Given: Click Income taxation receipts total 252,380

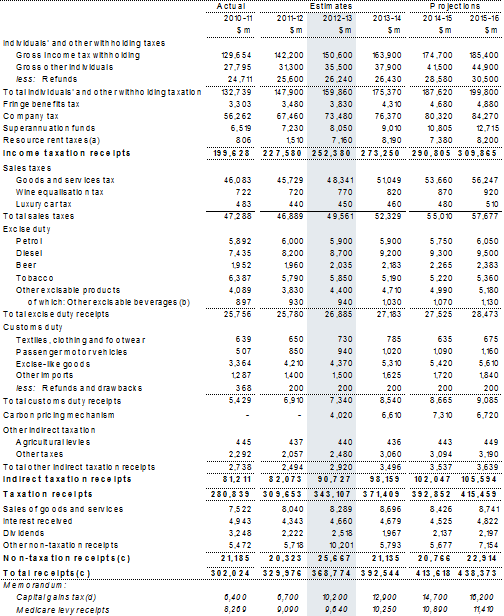Looking at the screenshot, I should pos(331,153).
